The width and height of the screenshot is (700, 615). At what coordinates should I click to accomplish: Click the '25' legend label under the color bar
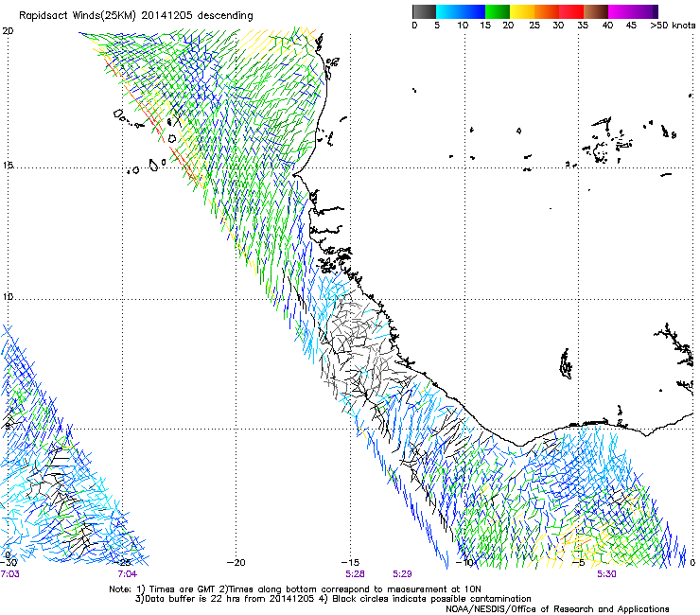pyautogui.click(x=534, y=26)
